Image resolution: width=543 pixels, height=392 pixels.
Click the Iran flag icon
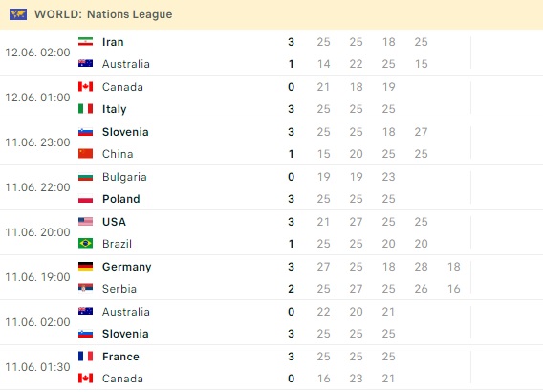coord(85,42)
